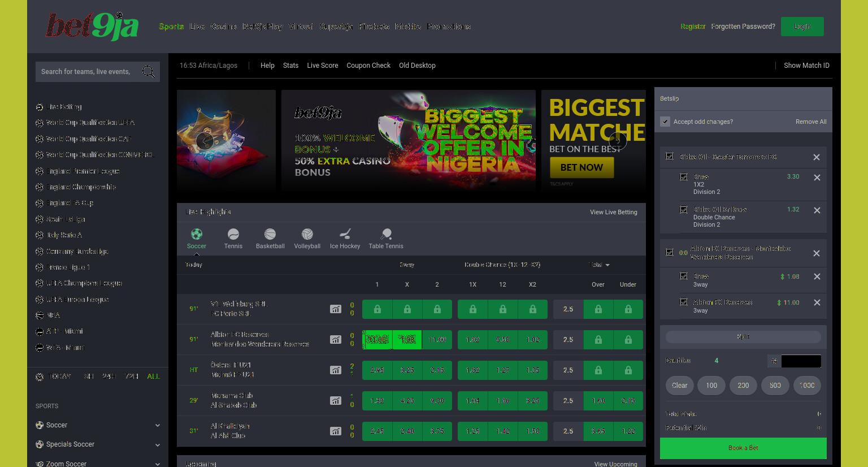Uncheck the first match checkbox in the betslip
This screenshot has height=467, width=868.
click(x=670, y=157)
